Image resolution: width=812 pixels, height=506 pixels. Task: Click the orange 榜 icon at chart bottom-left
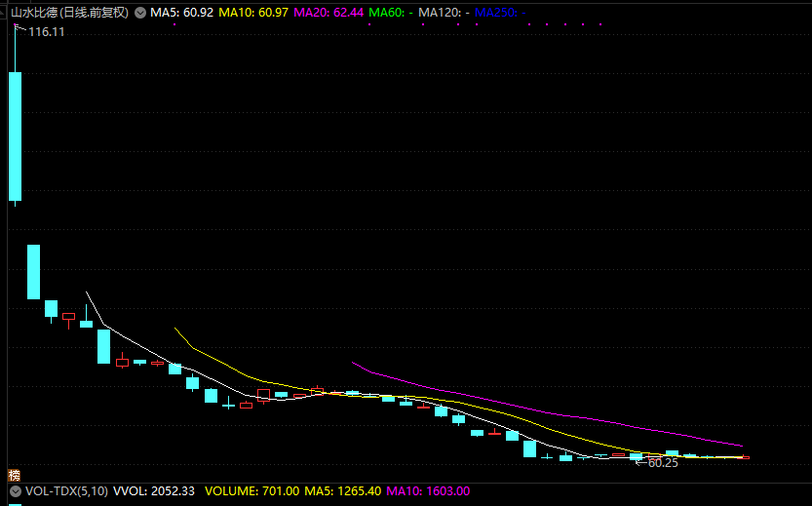(x=14, y=475)
